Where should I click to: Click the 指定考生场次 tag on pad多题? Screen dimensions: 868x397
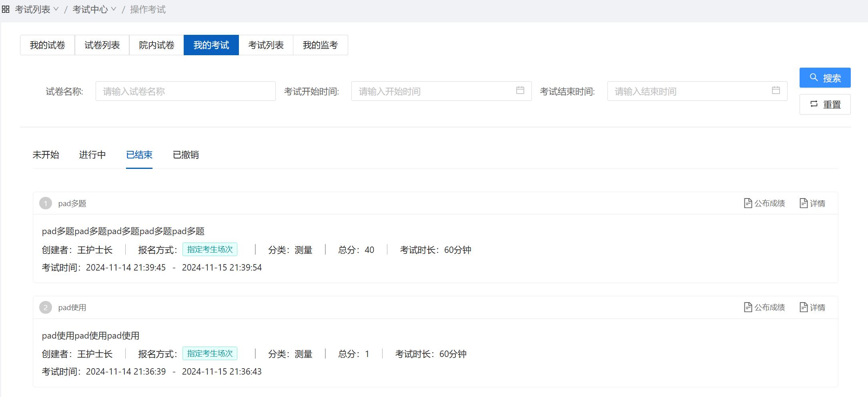[210, 249]
